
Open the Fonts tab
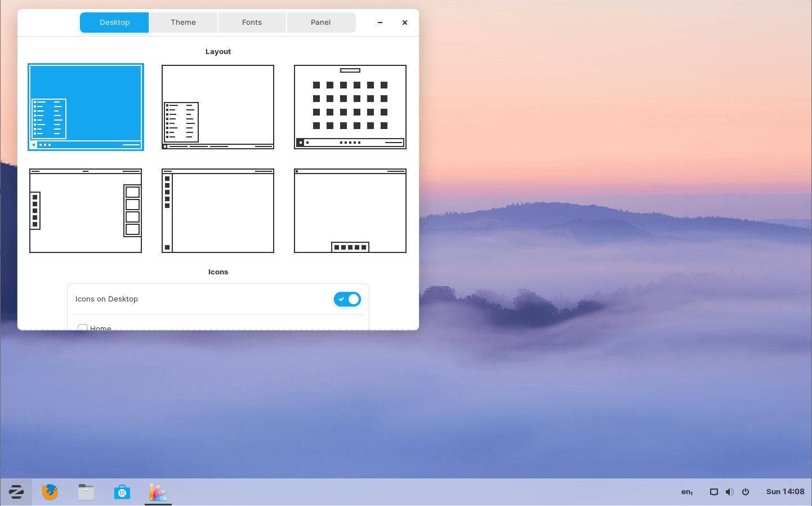252,22
